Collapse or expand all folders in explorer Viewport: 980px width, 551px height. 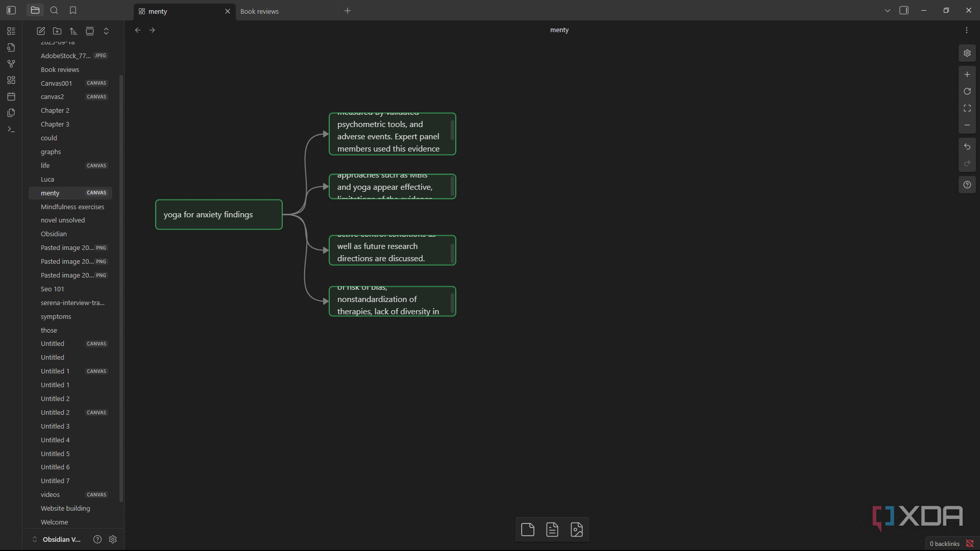(106, 31)
